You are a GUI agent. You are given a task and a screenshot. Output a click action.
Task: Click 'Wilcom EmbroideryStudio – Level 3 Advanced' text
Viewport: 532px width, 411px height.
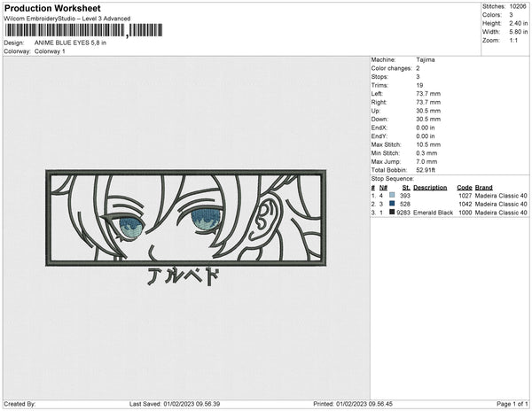tap(67, 19)
